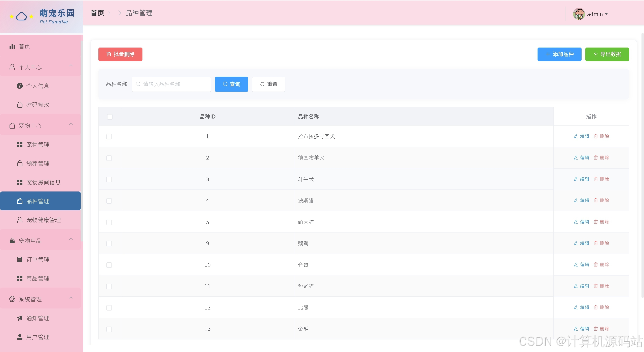The width and height of the screenshot is (644, 352).
Task: Check the checkbox for 短尾猫 row
Action: click(109, 286)
